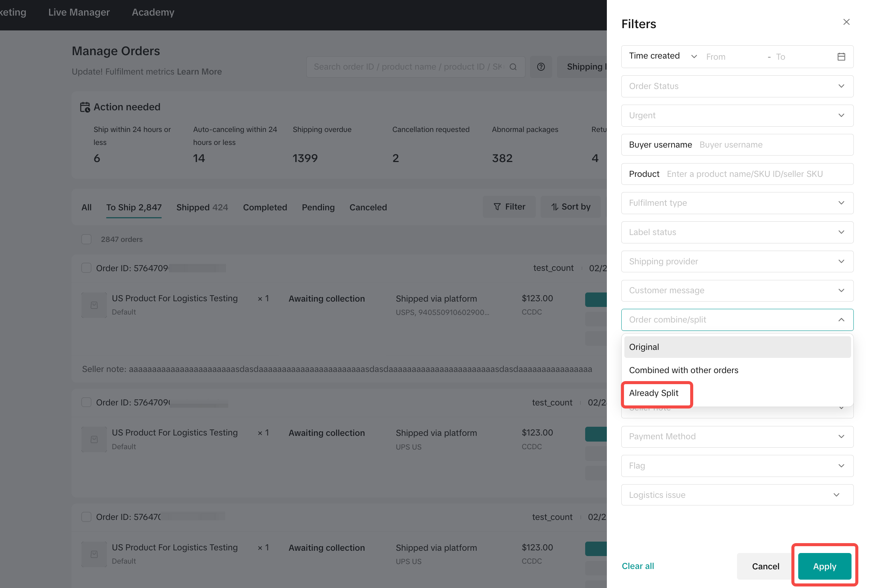Open the help question mark icon
This screenshot has height=588, width=869.
coord(541,67)
